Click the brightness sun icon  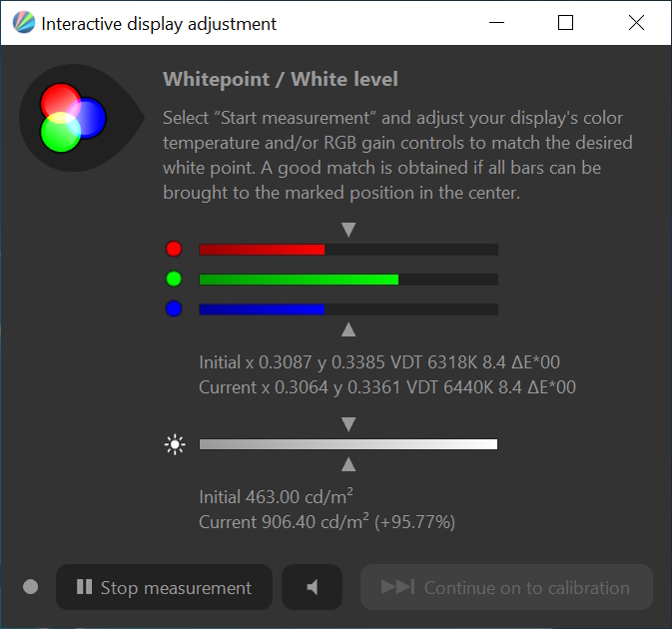(175, 445)
